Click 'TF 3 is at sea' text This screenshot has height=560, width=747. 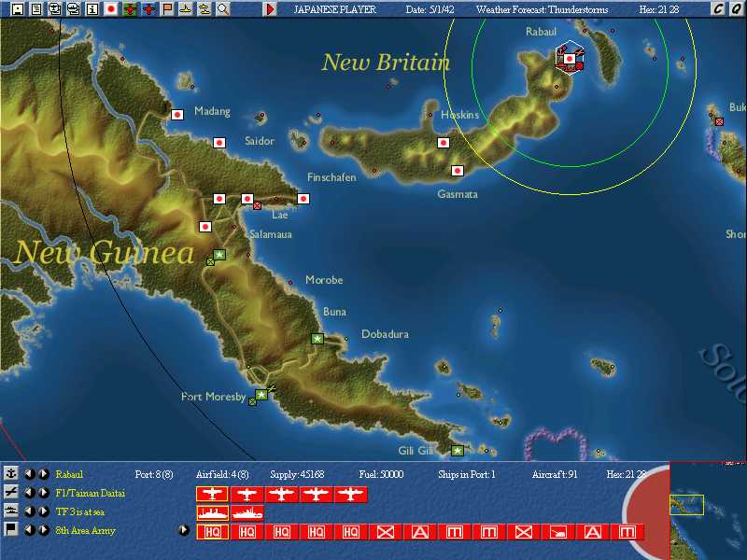(x=80, y=511)
